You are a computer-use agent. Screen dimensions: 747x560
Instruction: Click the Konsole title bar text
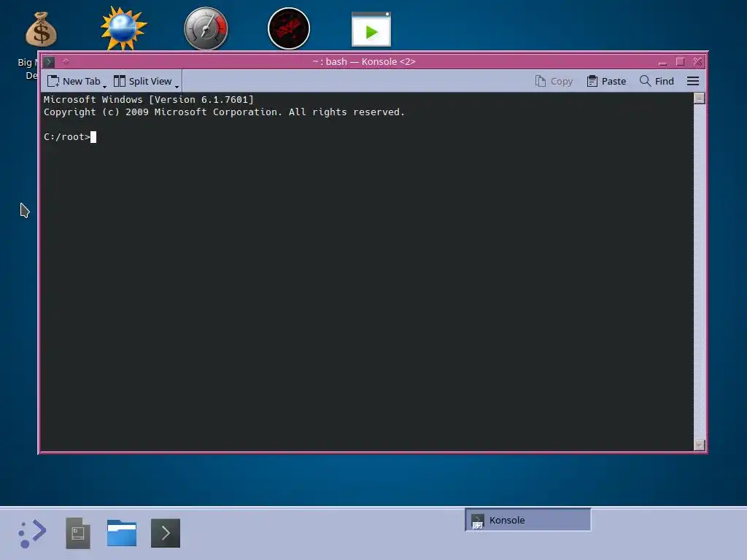click(x=364, y=61)
